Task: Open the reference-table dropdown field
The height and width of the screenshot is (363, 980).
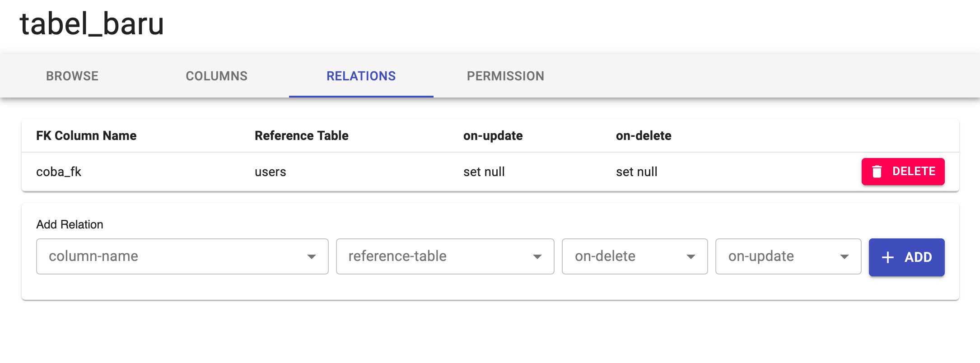Action: click(434, 256)
